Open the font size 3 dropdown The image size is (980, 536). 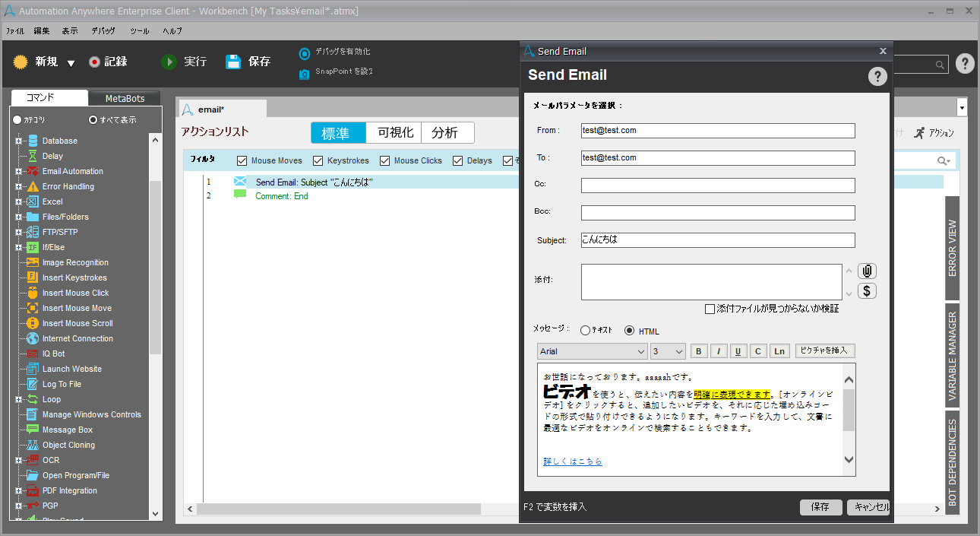pos(668,351)
